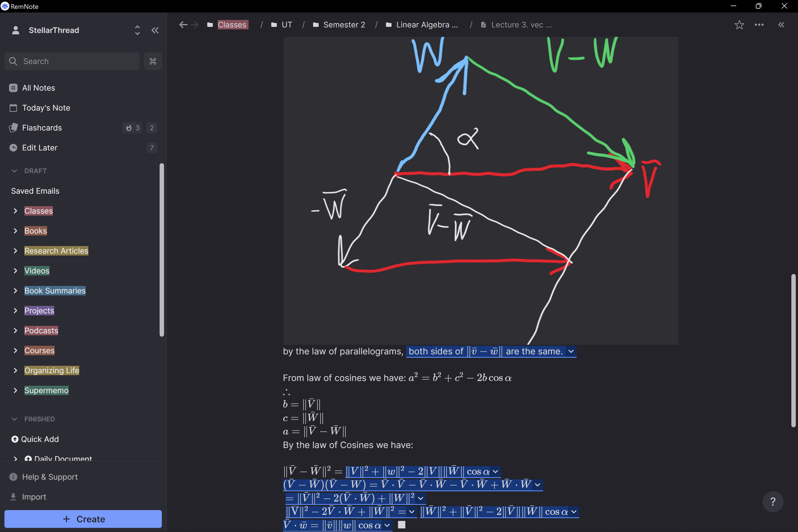Open the Linear Algebra breadcrumb folder
Screen dimensions: 798x532
coord(427,24)
